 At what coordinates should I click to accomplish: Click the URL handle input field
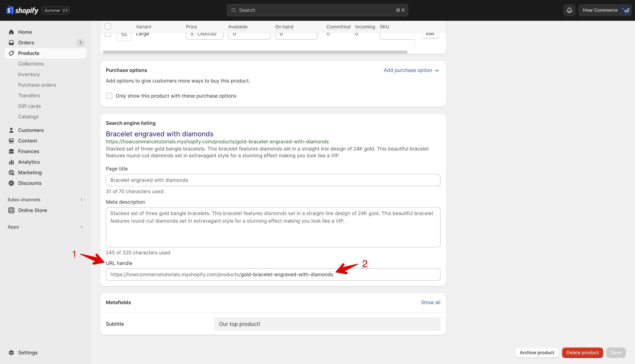[x=273, y=275]
